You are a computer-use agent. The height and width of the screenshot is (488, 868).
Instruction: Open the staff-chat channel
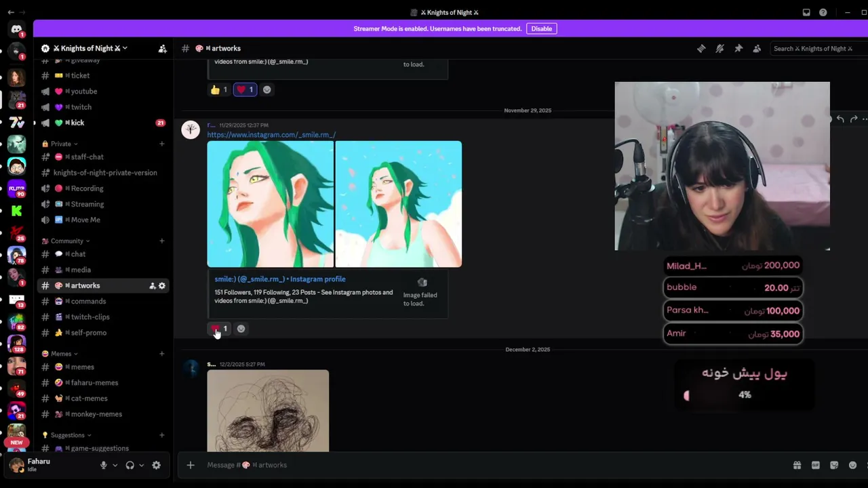[103, 157]
